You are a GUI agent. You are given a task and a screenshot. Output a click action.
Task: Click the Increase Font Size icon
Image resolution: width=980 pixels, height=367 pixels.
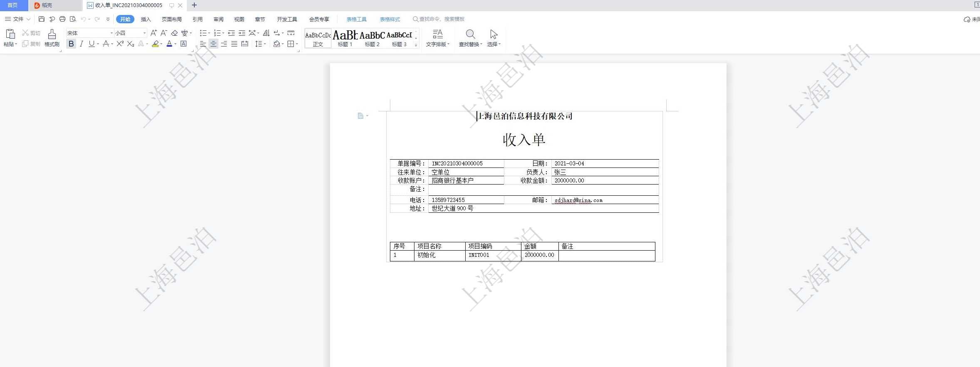point(154,33)
